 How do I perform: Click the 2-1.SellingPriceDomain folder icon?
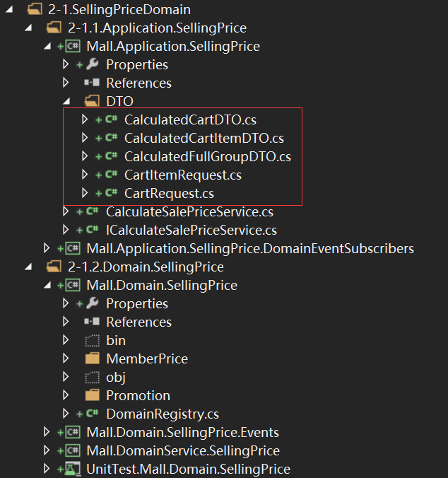(35, 9)
